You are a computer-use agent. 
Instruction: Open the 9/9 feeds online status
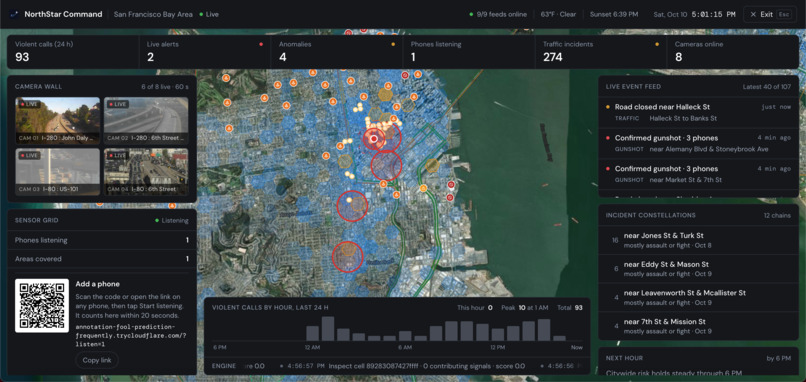498,14
